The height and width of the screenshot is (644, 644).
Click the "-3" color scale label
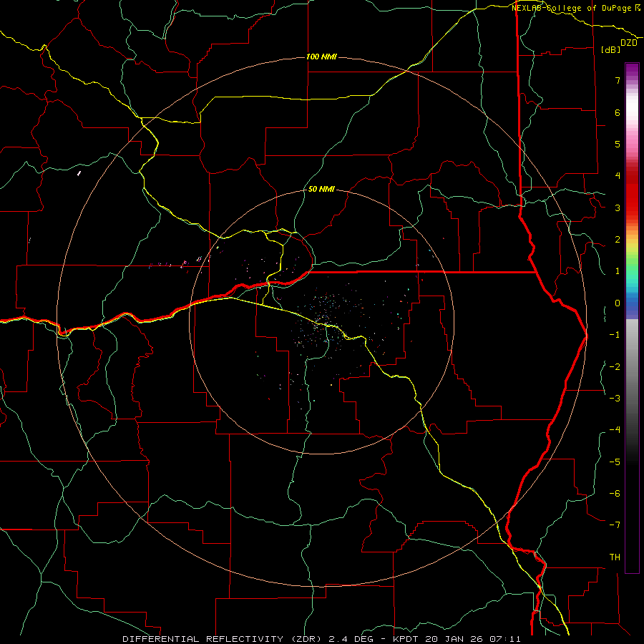pos(615,399)
